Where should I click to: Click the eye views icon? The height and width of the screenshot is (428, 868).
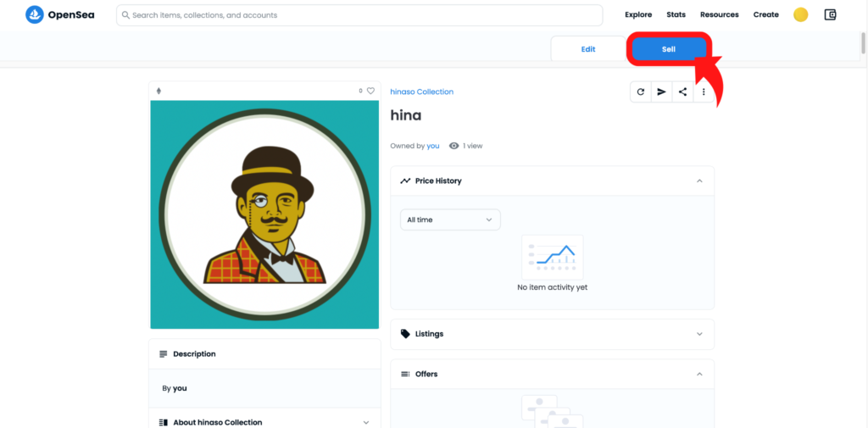(x=454, y=146)
